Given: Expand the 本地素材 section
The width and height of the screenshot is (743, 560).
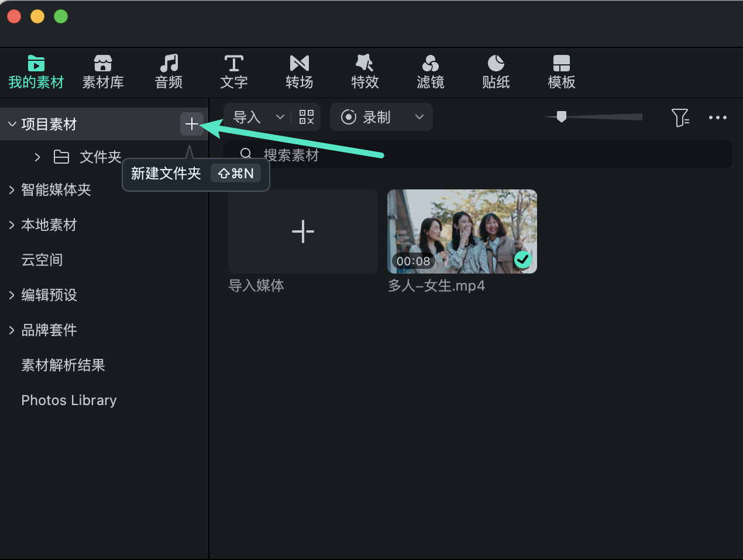Looking at the screenshot, I should (12, 225).
